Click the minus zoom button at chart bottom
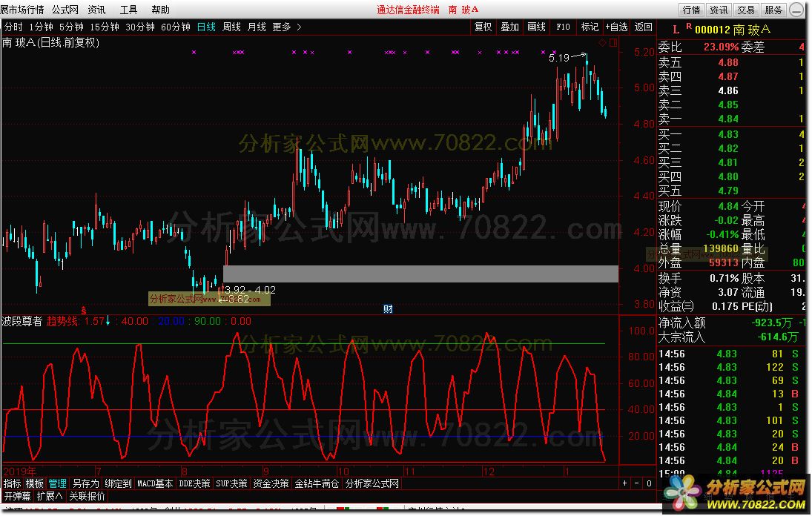Viewport: 812px width, 516px height. pos(636,483)
